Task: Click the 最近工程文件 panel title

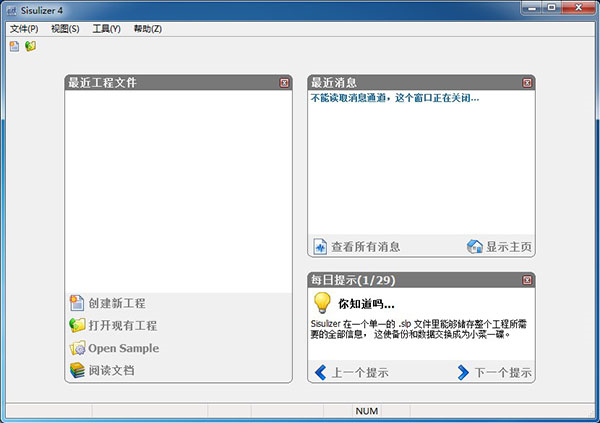Action: pyautogui.click(x=102, y=83)
